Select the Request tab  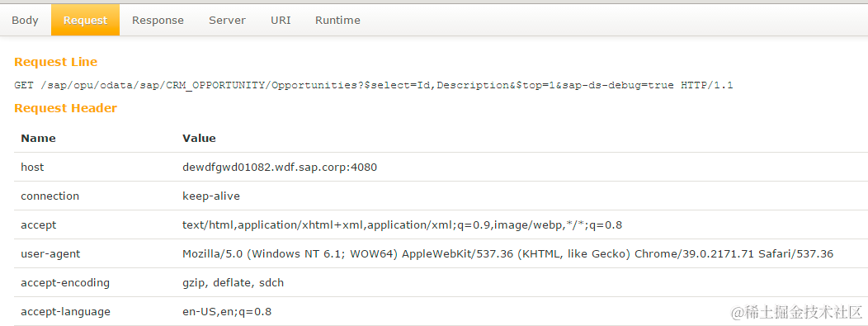(x=85, y=21)
